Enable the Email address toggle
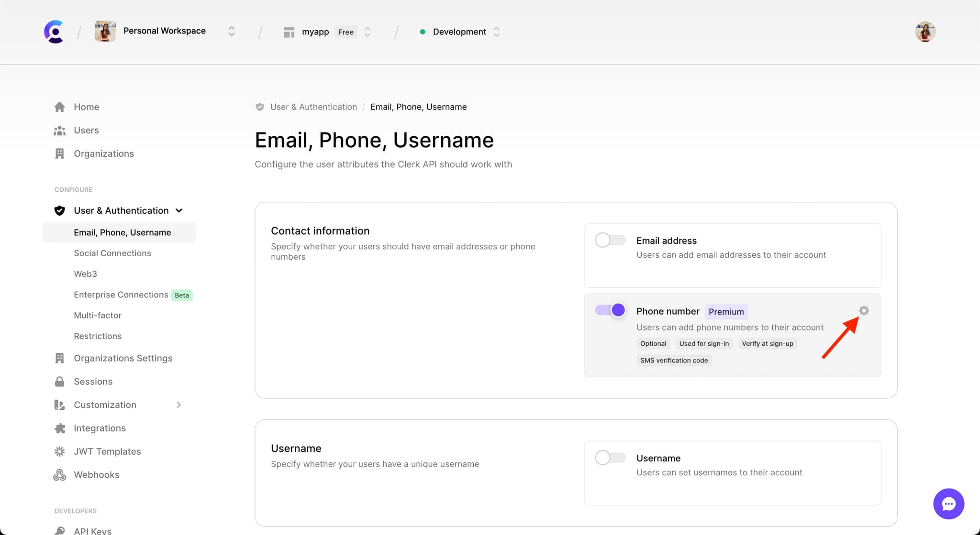 point(610,240)
